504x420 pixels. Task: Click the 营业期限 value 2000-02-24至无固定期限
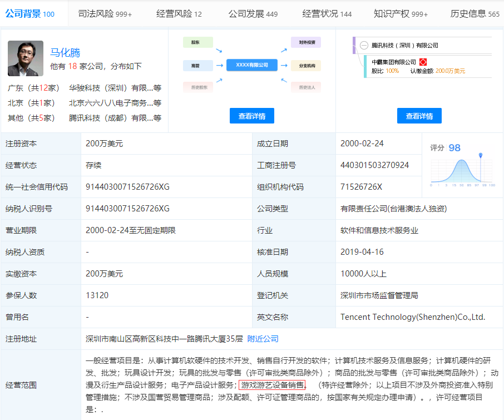[131, 230]
